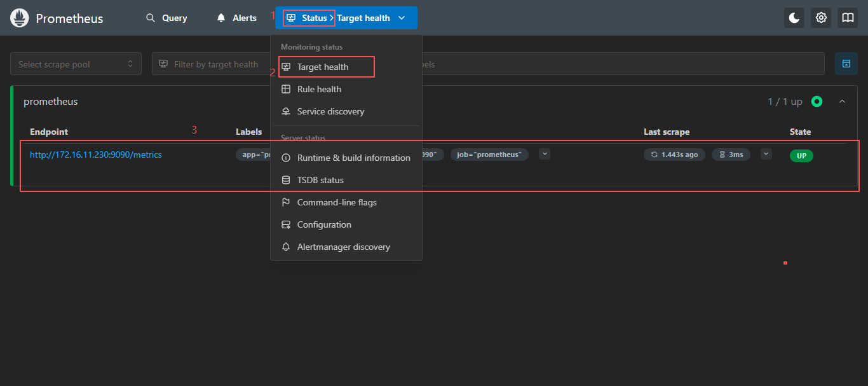Open the Alerts page

(237, 18)
